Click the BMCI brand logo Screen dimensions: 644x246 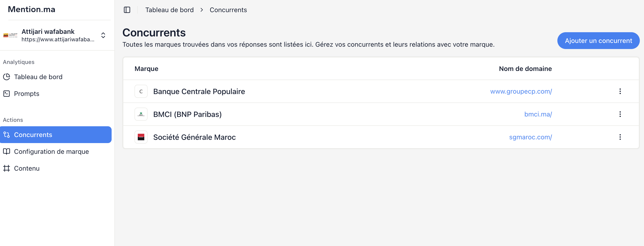141,114
